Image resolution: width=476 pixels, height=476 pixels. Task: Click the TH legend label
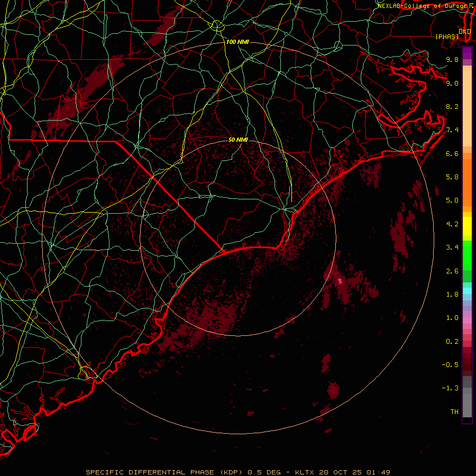click(x=454, y=412)
